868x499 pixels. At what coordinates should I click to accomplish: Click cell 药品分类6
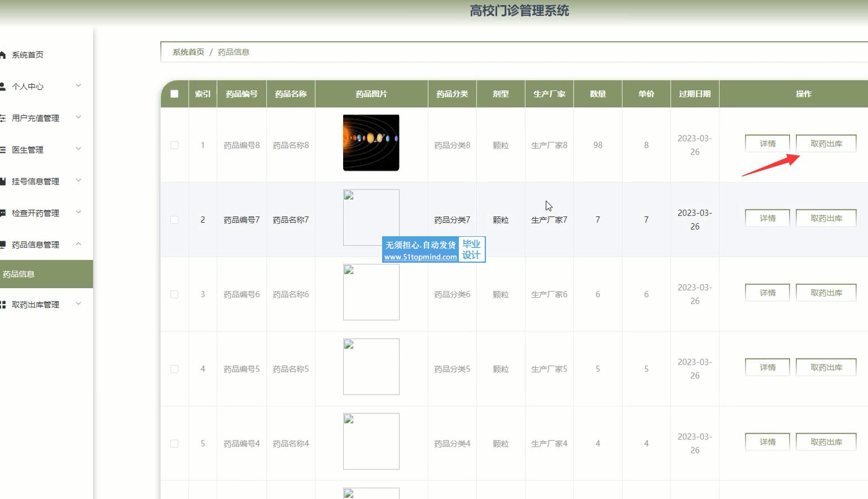tap(452, 294)
